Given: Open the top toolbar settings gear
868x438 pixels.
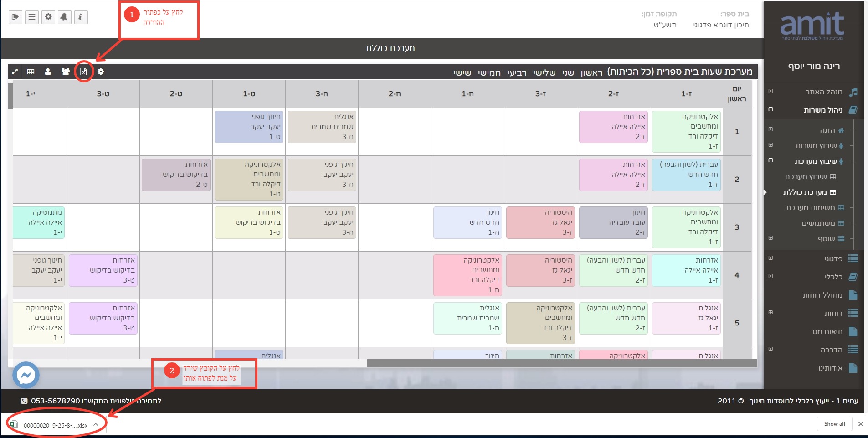Looking at the screenshot, I should pyautogui.click(x=48, y=17).
